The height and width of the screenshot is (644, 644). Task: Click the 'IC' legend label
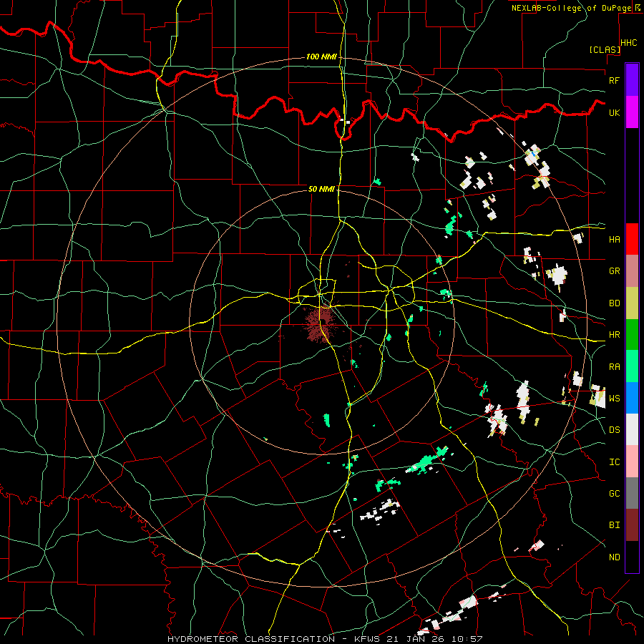[x=614, y=462]
